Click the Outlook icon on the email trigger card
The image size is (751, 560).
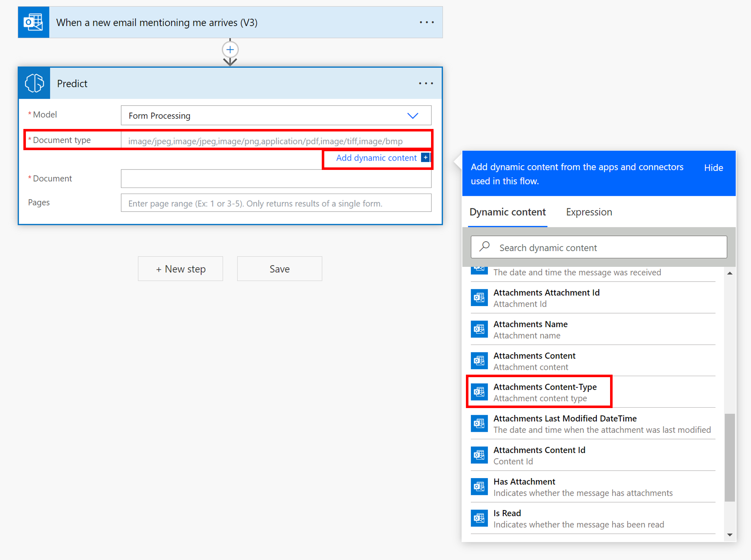(x=33, y=22)
